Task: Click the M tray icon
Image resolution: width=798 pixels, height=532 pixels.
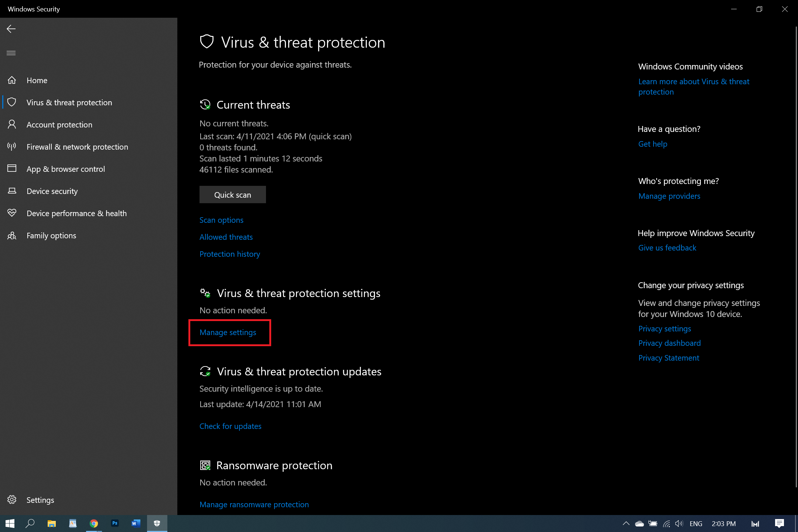Action: click(x=755, y=524)
